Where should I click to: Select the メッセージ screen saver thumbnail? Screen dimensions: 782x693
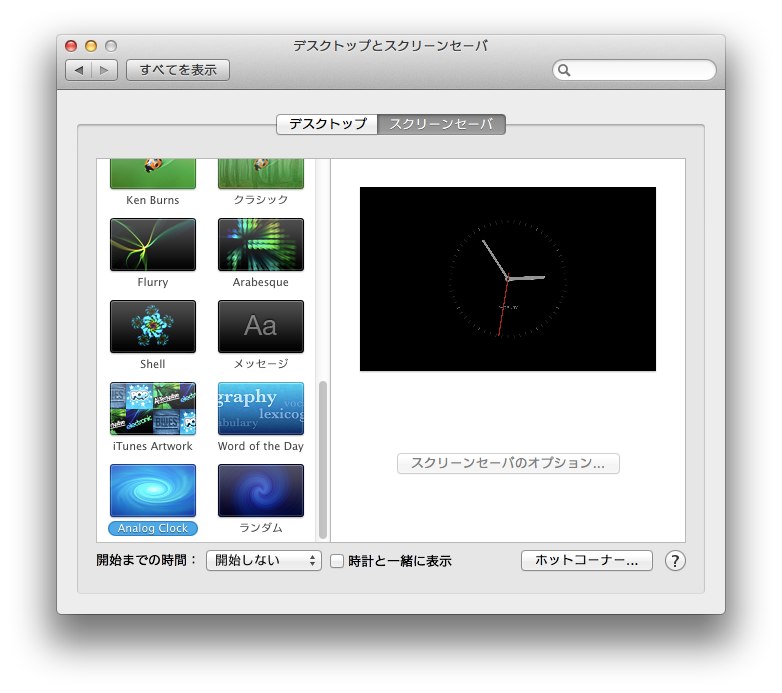pyautogui.click(x=260, y=326)
